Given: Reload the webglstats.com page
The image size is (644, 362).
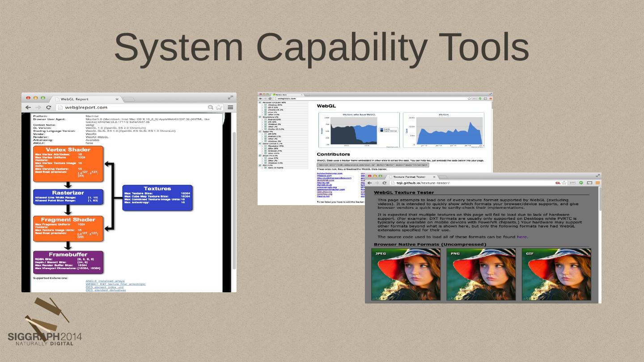Looking at the screenshot, I should [x=270, y=99].
